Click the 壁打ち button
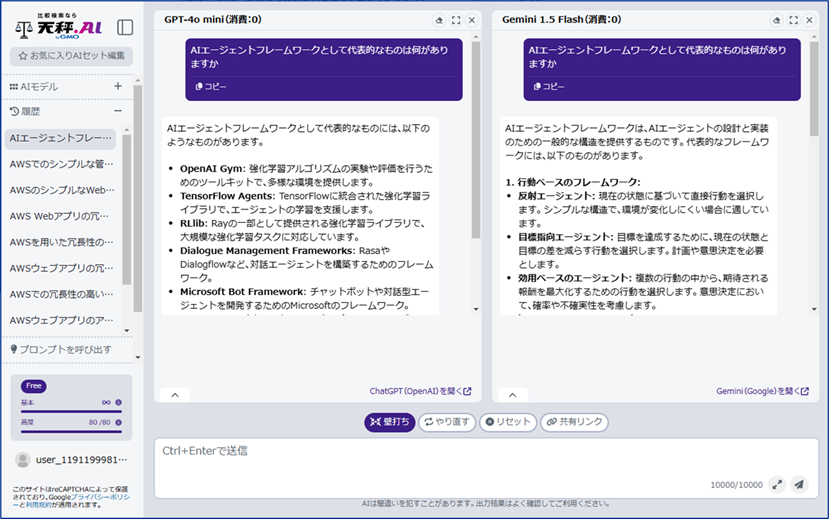The width and height of the screenshot is (829, 519). point(390,422)
